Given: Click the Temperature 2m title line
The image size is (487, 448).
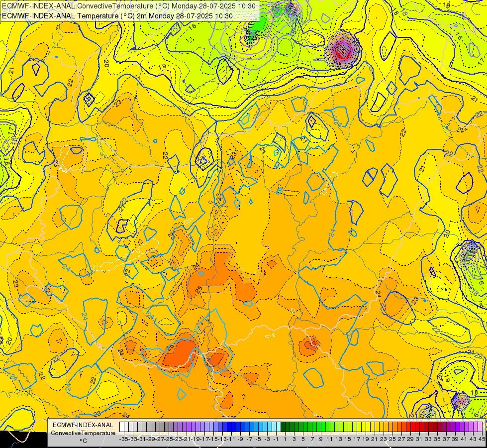Looking at the screenshot, I should click(117, 16).
